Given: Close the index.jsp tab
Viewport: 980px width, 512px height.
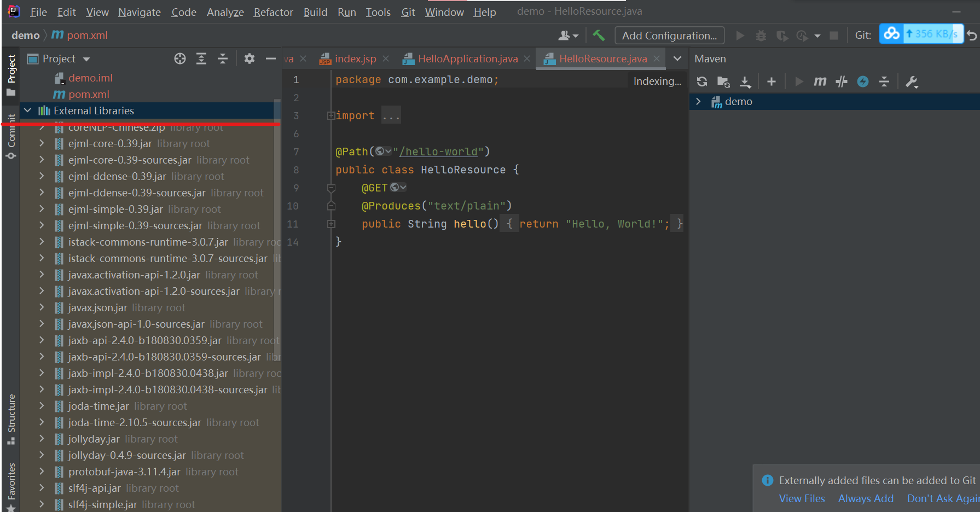Looking at the screenshot, I should [386, 59].
